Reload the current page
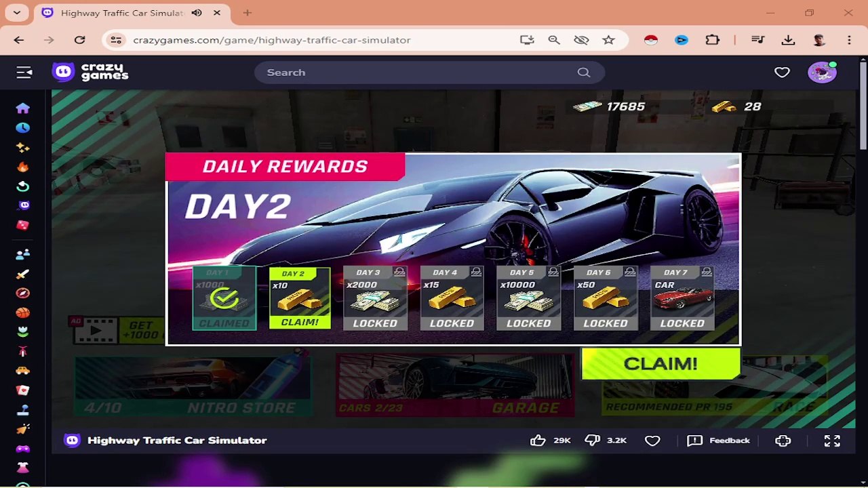Viewport: 868px width, 488px height. tap(80, 40)
